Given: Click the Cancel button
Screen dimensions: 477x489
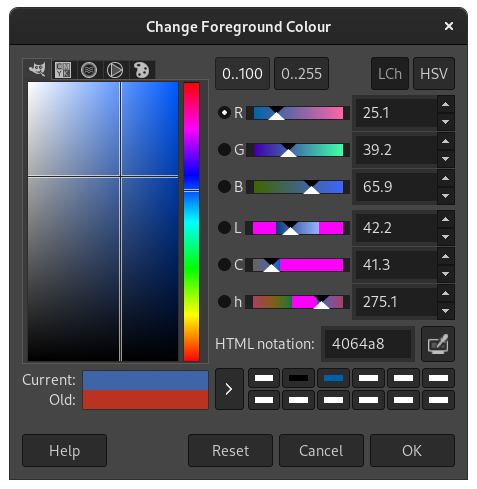Looking at the screenshot, I should tap(321, 451).
